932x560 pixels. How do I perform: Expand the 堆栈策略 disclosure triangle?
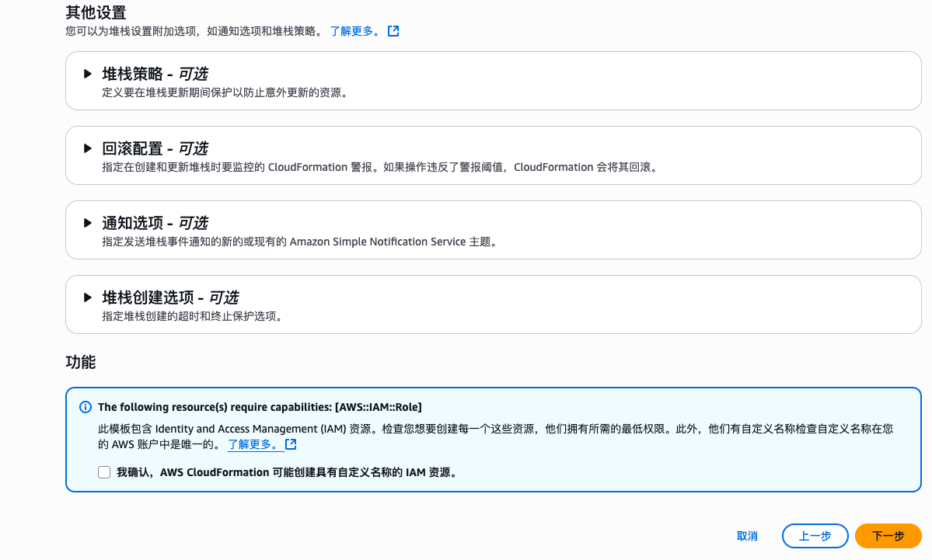click(87, 75)
